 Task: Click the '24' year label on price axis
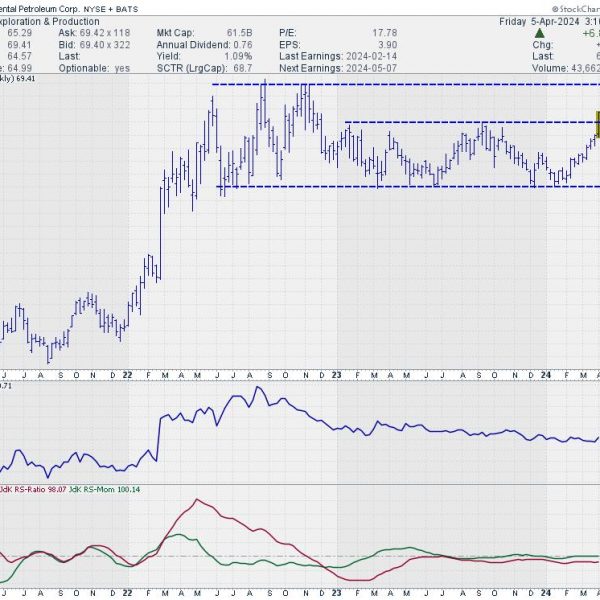(x=546, y=375)
